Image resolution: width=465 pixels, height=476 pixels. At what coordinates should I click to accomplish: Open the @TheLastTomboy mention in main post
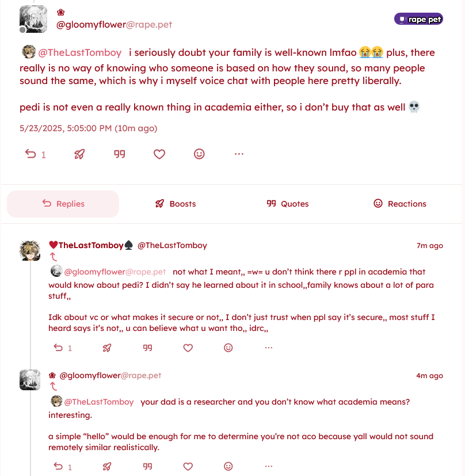(x=79, y=53)
